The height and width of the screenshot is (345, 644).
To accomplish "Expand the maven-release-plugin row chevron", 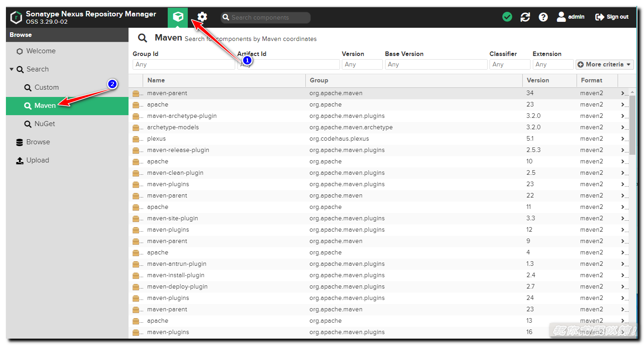I will coord(623,150).
